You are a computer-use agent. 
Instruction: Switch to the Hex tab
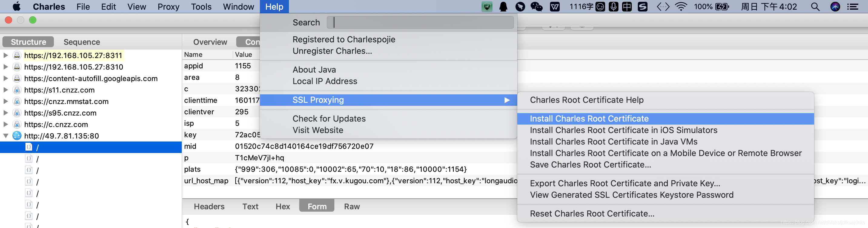point(283,206)
